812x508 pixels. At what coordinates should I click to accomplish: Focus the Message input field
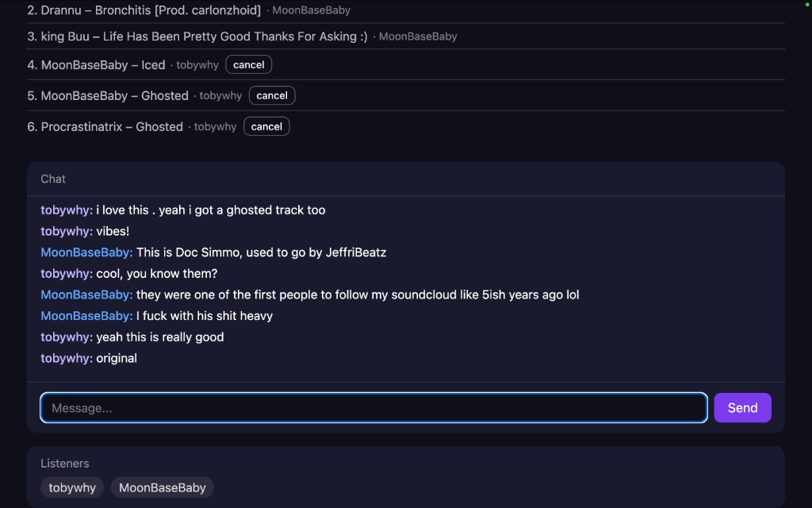click(373, 408)
